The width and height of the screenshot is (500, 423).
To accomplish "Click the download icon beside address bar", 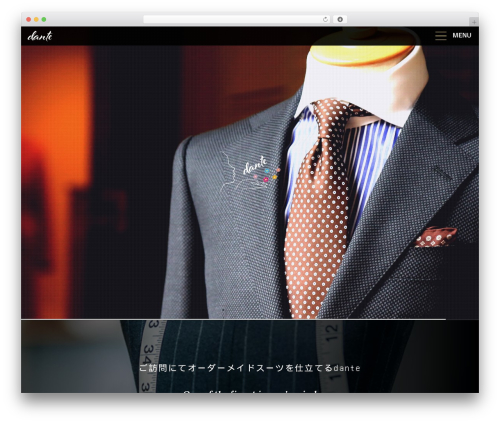I will coord(340,19).
